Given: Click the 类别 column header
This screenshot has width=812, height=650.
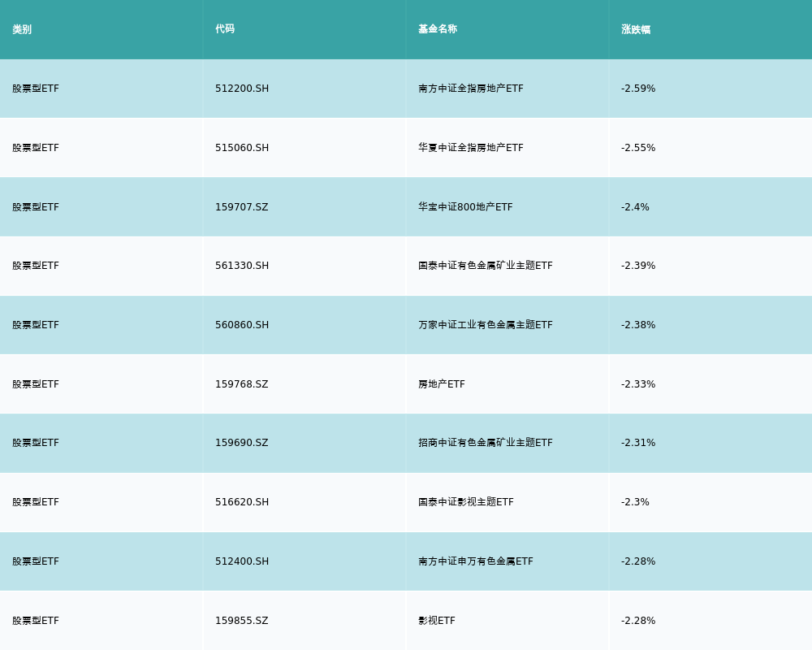Looking at the screenshot, I should [x=22, y=29].
